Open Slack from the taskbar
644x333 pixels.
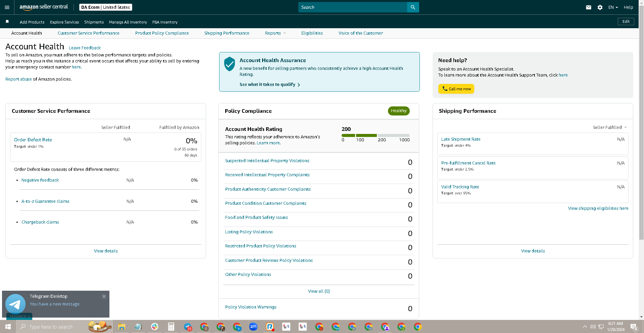tap(155, 327)
